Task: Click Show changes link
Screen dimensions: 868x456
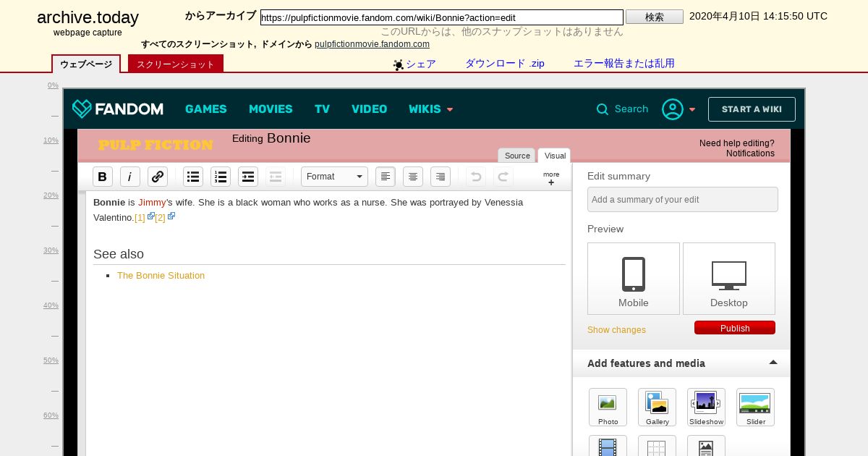Action: point(616,330)
